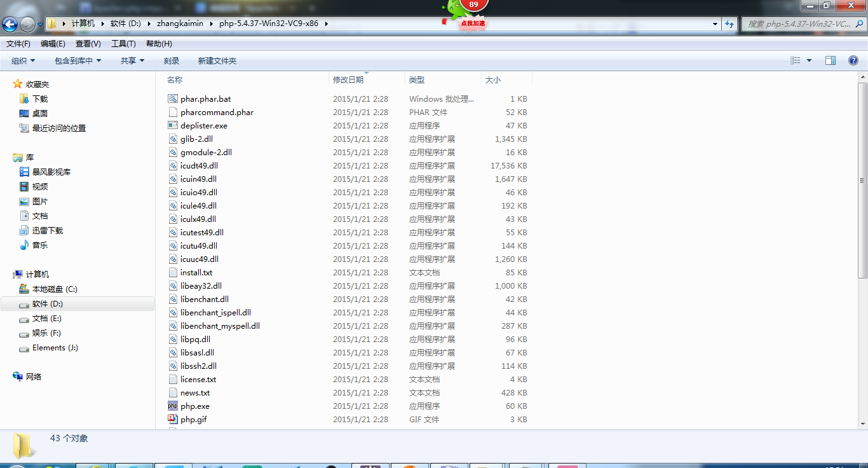Open 下载 in favorites sidebar
The height and width of the screenshot is (468, 868).
40,99
